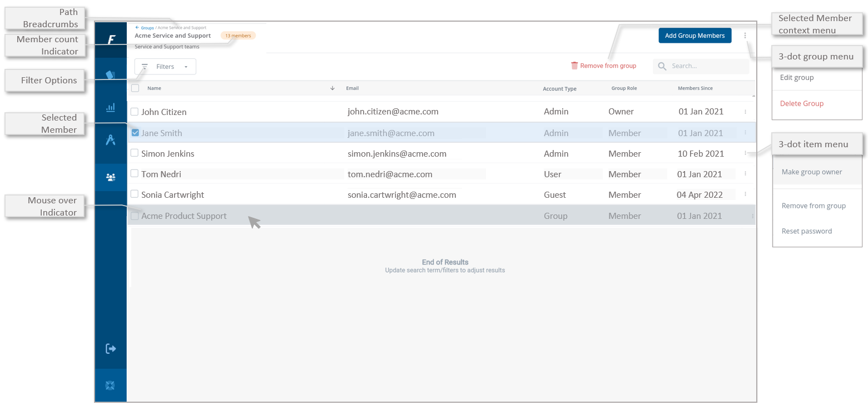Select Edit group from group menu
This screenshot has width=868, height=405.
click(x=797, y=78)
